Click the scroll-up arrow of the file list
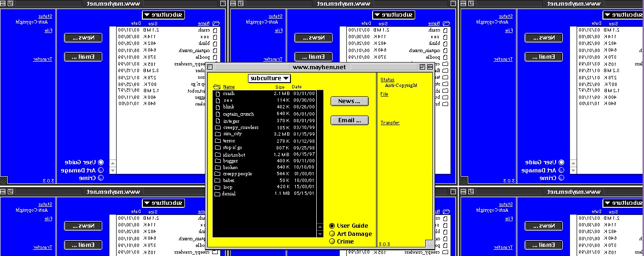The height and width of the screenshot is (256, 644). [x=320, y=227]
